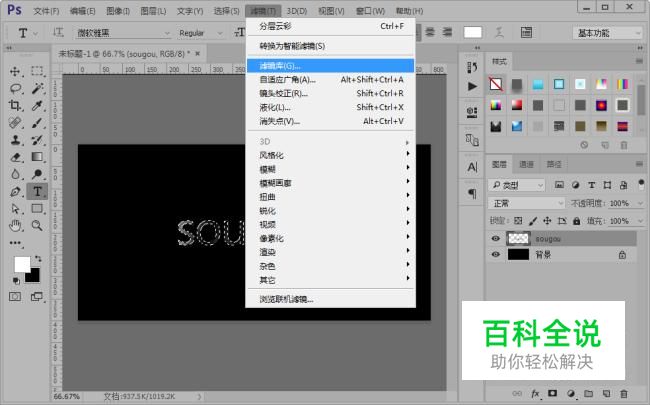
Task: Open the Paragraph panel icon
Action: pos(472,194)
